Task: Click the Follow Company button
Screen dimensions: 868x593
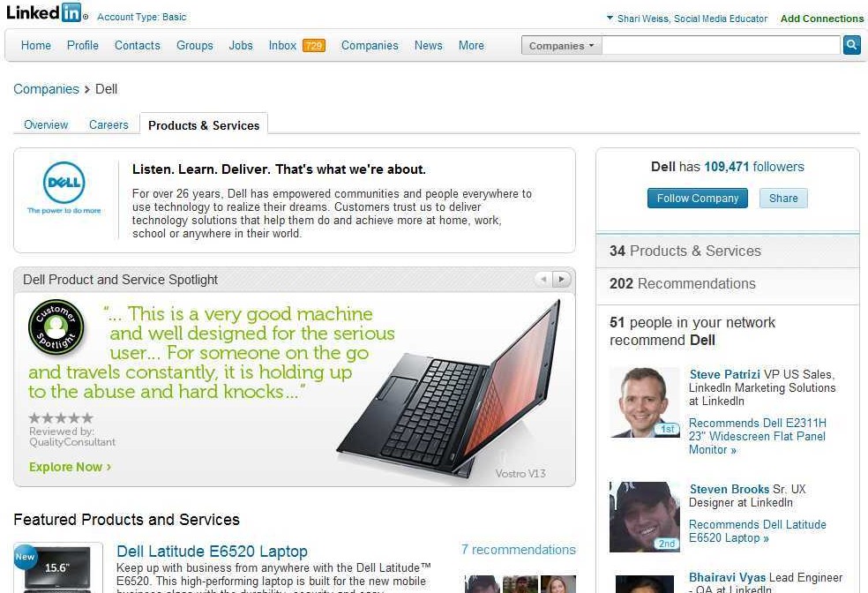Action: pyautogui.click(x=698, y=199)
